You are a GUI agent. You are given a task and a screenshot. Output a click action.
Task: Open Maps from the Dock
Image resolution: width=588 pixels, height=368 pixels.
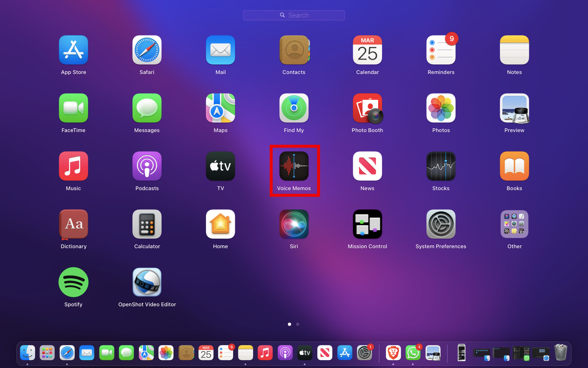tap(146, 353)
